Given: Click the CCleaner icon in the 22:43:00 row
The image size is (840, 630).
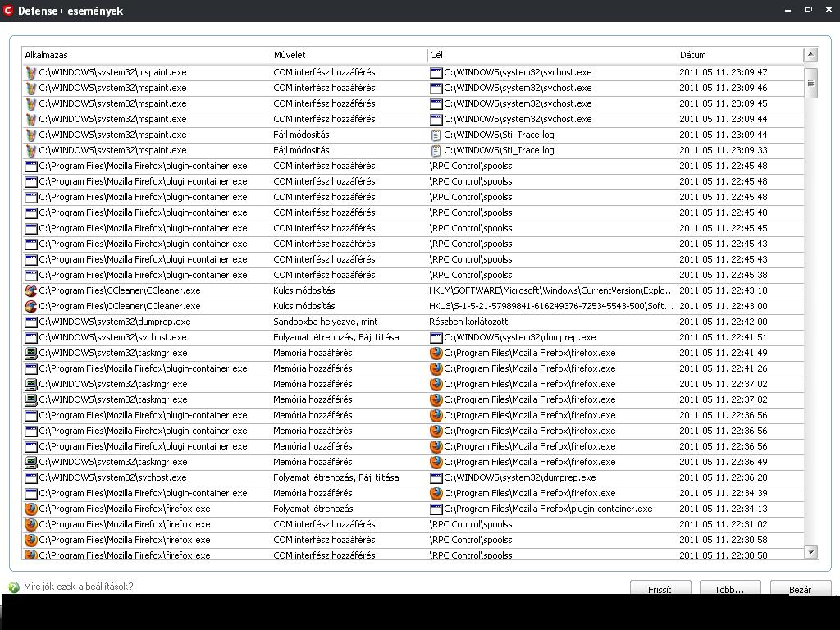Looking at the screenshot, I should [x=31, y=306].
